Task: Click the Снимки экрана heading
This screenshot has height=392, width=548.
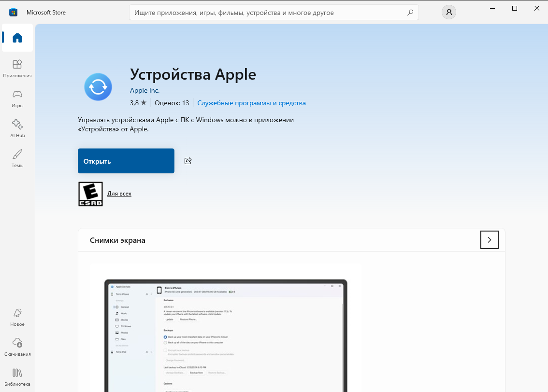Action: (x=117, y=240)
